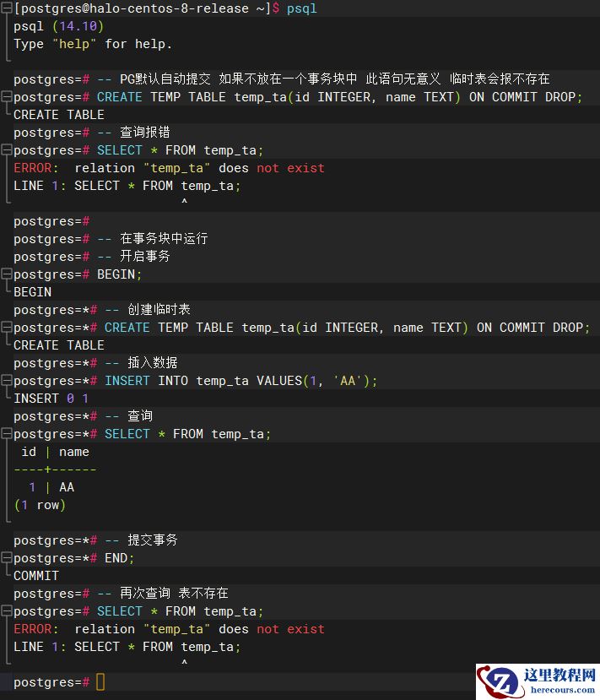Collapse the fold at SELECT * FROM temp_ta inside the transaction
Image resolution: width=600 pixels, height=700 pixels.
[6, 433]
